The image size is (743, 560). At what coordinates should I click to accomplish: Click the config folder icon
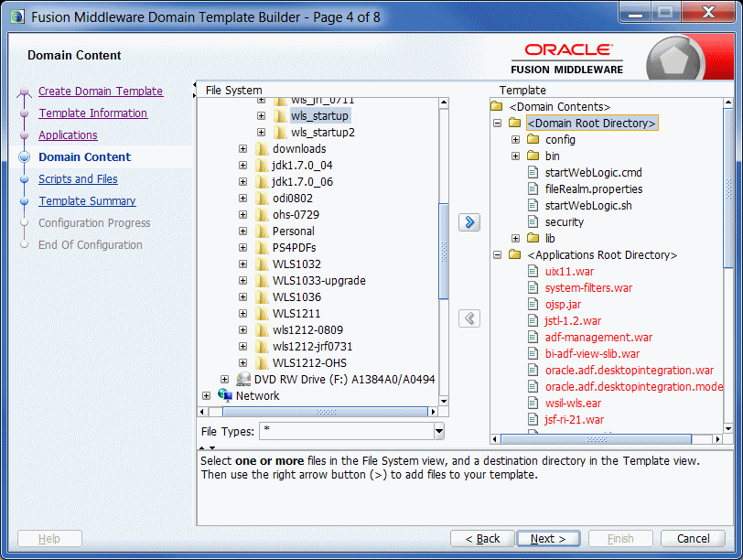533,139
